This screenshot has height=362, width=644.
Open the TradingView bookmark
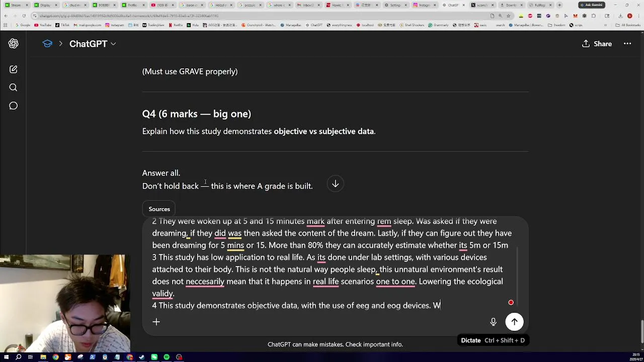tap(153, 25)
